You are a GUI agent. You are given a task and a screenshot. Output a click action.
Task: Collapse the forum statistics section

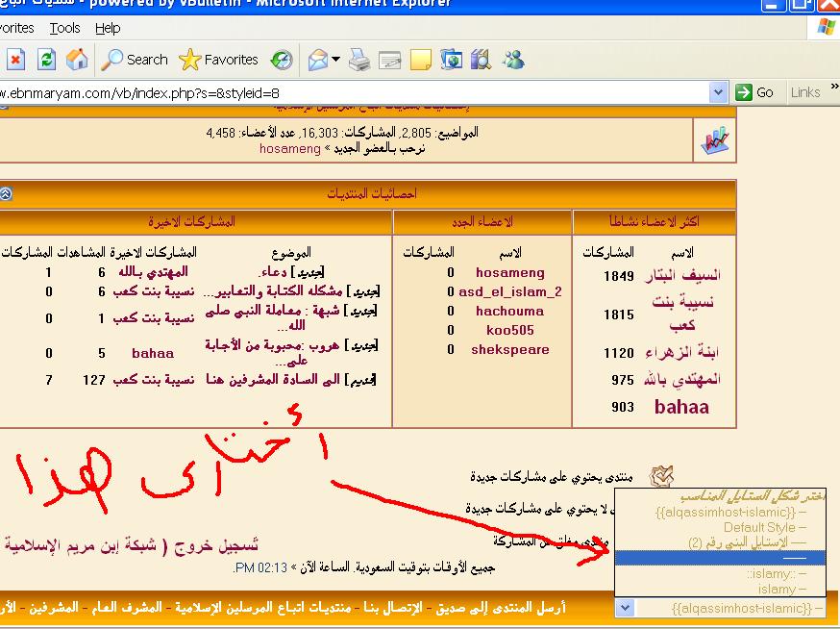point(6,193)
